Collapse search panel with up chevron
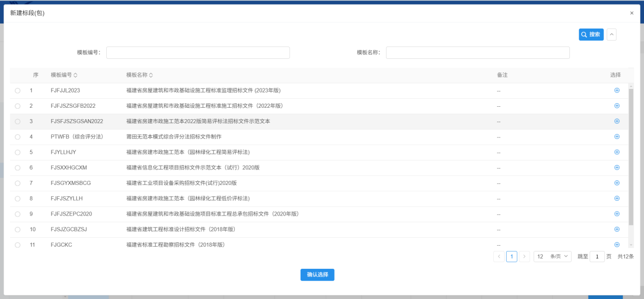 click(x=611, y=35)
